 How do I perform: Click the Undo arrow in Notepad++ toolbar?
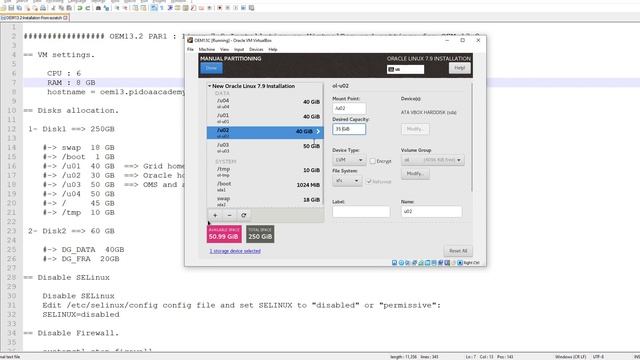click(80, 8)
